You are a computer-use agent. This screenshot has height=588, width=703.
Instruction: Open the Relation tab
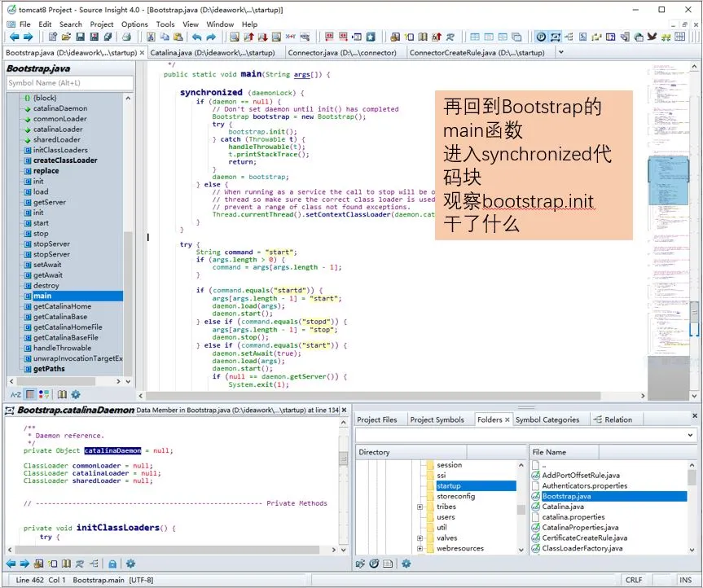[x=613, y=420]
